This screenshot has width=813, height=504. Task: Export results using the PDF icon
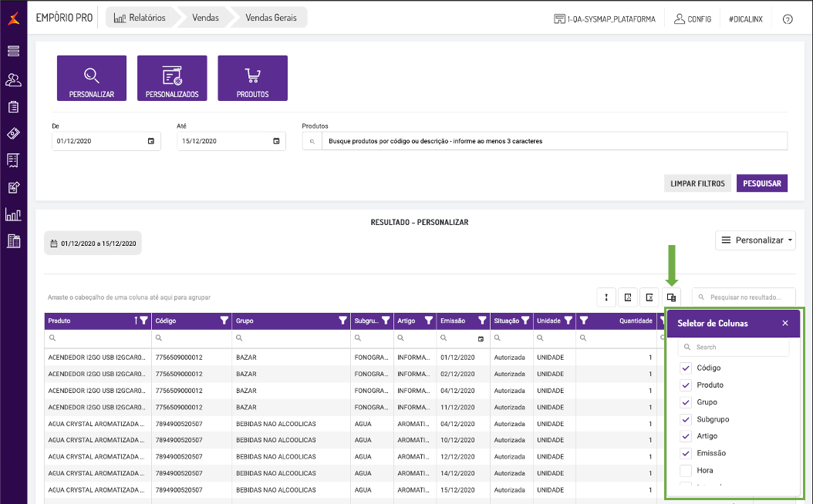(x=629, y=297)
